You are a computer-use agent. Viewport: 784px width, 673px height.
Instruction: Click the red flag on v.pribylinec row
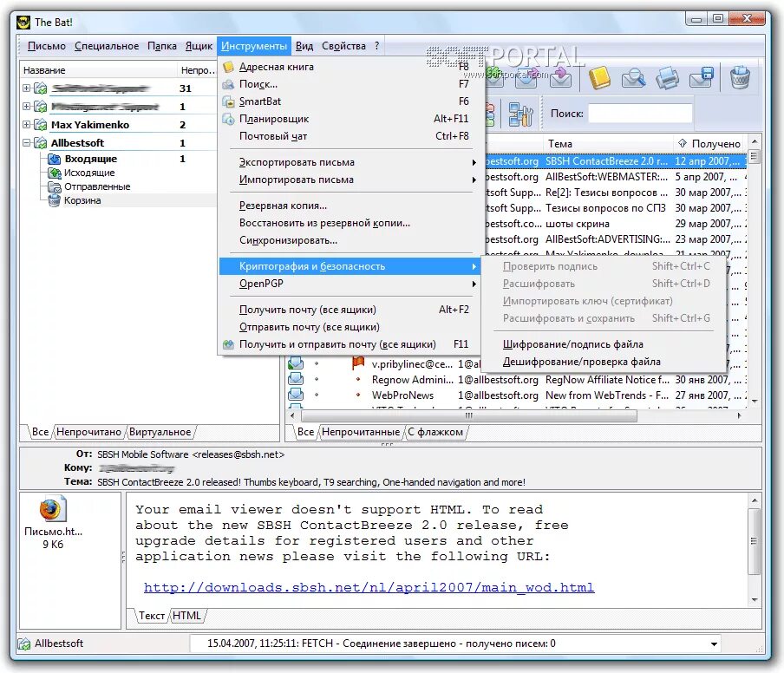coord(358,363)
